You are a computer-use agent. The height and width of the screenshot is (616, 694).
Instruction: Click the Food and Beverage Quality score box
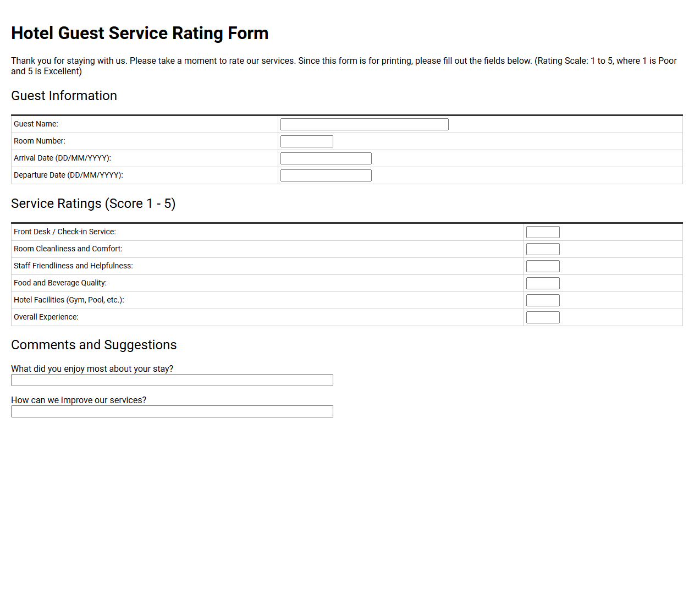pos(543,283)
